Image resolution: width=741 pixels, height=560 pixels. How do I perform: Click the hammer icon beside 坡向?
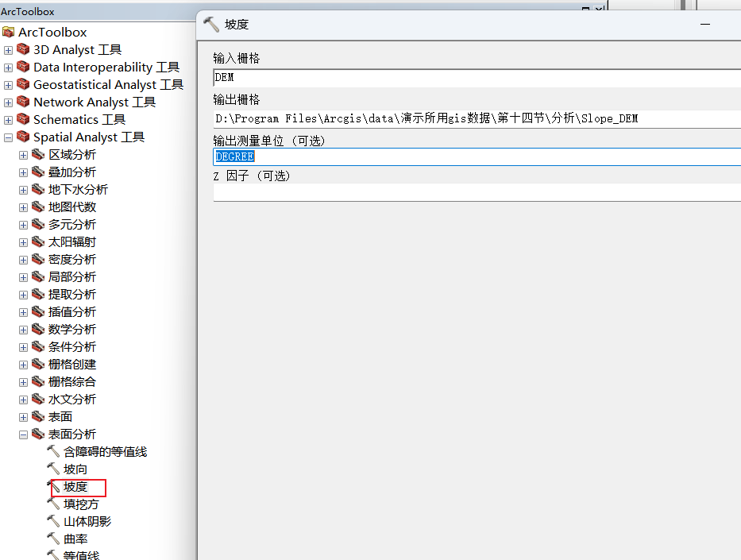point(53,469)
